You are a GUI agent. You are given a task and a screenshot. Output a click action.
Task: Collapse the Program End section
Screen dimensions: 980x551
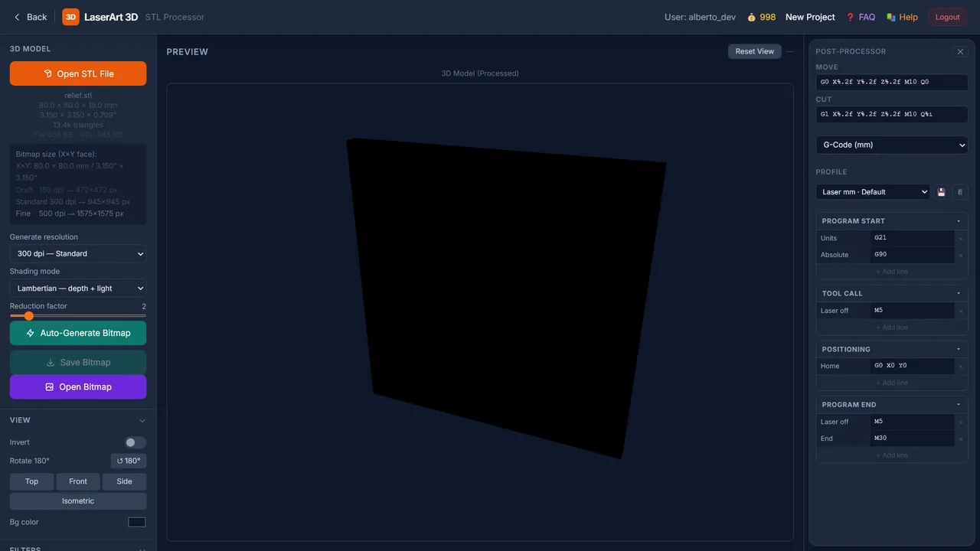[x=959, y=405]
